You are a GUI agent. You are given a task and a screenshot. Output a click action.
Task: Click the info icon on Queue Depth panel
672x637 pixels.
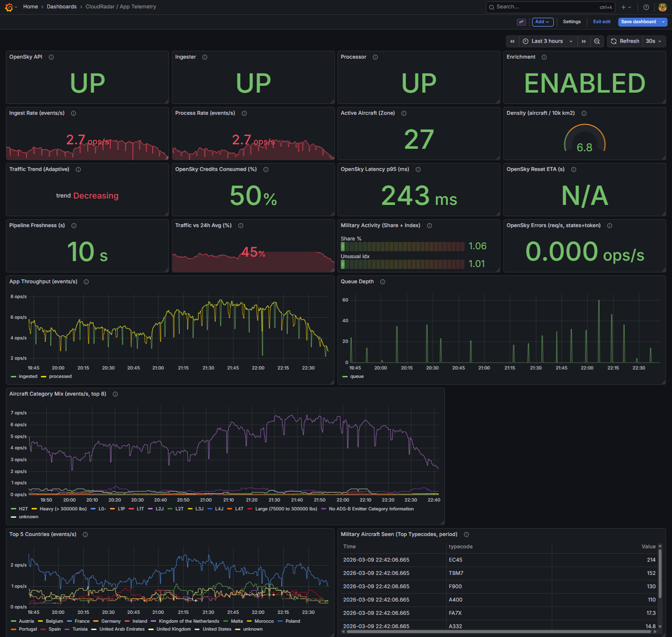(x=383, y=281)
